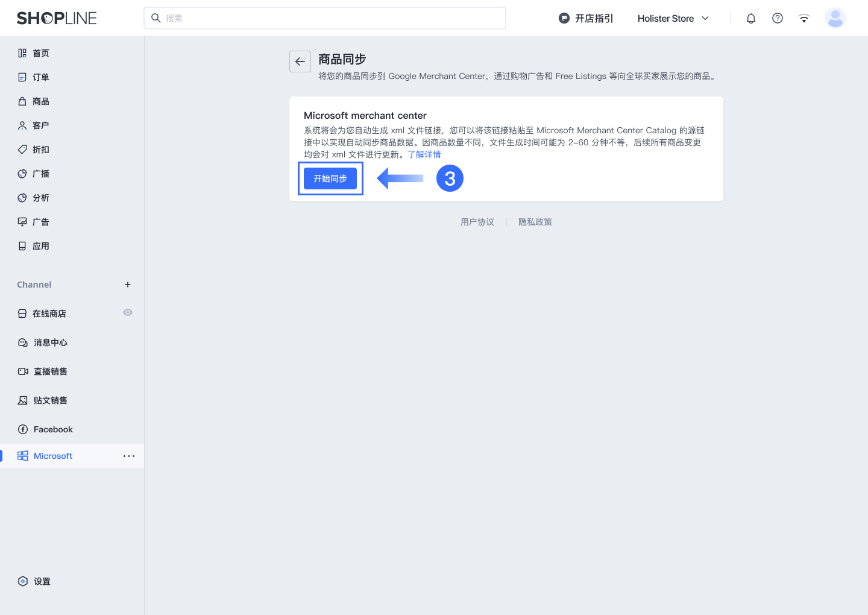This screenshot has width=868, height=615.
Task: Open the 隐私政策 privacy policy link
Action: pos(535,222)
